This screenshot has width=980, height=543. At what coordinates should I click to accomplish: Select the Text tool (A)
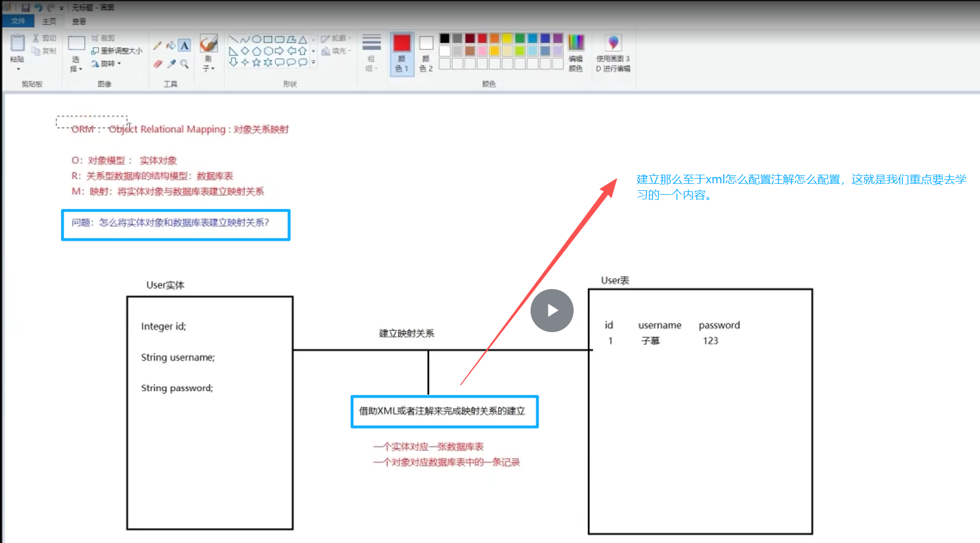coord(185,45)
